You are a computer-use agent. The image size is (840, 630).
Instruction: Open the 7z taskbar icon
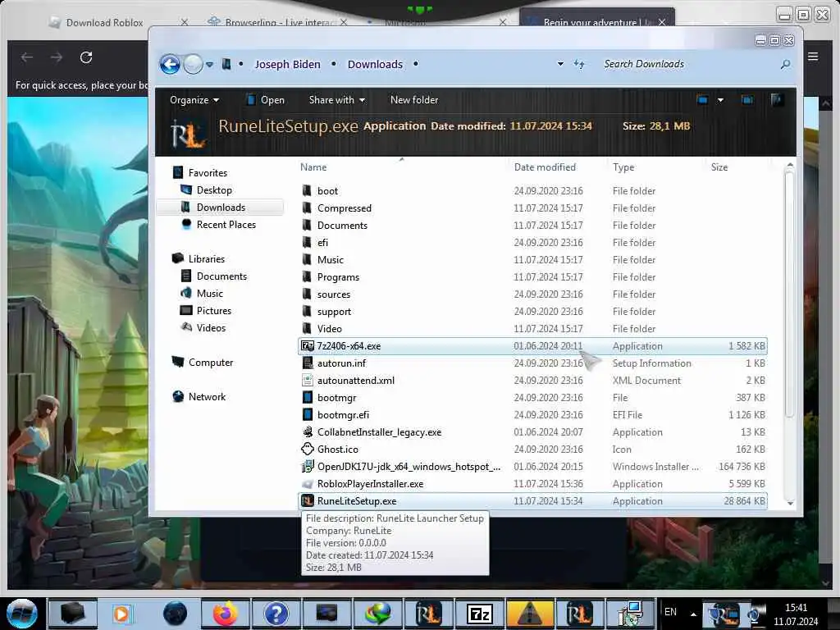(x=479, y=614)
